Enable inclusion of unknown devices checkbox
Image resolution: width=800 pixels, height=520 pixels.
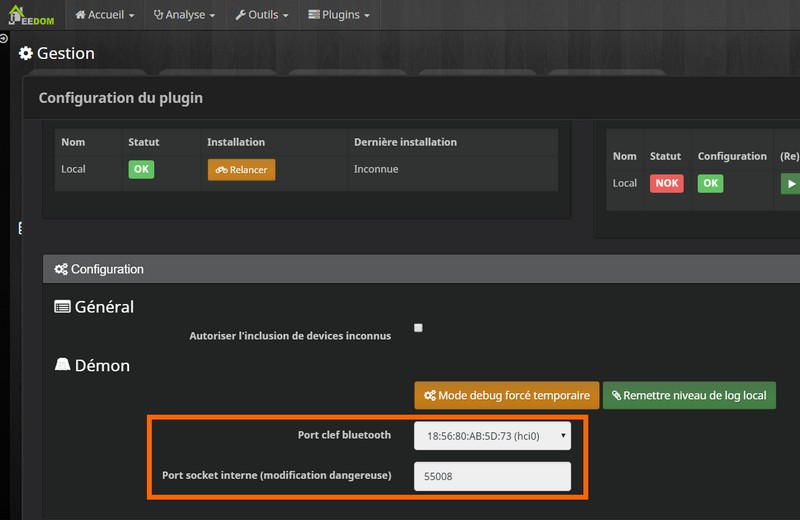coord(418,328)
